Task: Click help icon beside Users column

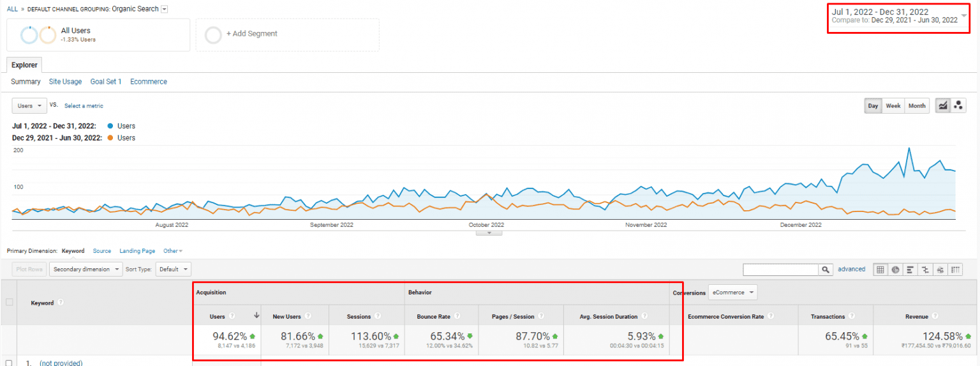Action: [232, 316]
